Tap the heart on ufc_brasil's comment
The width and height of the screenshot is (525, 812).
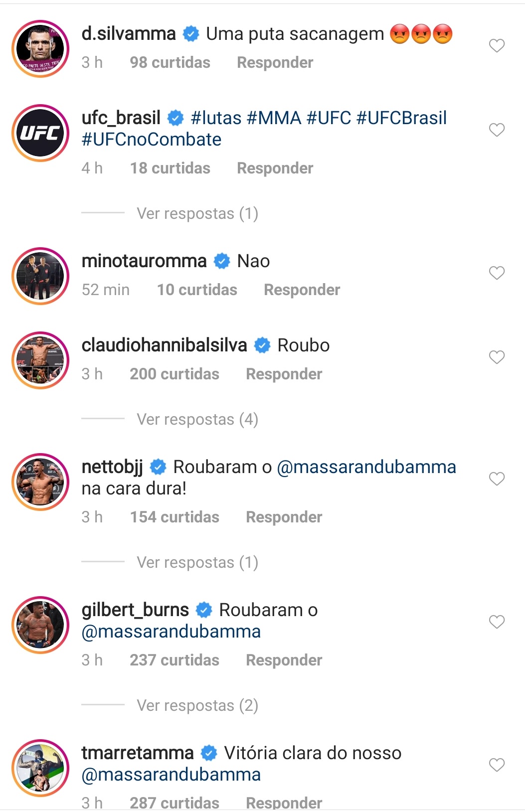point(497,130)
